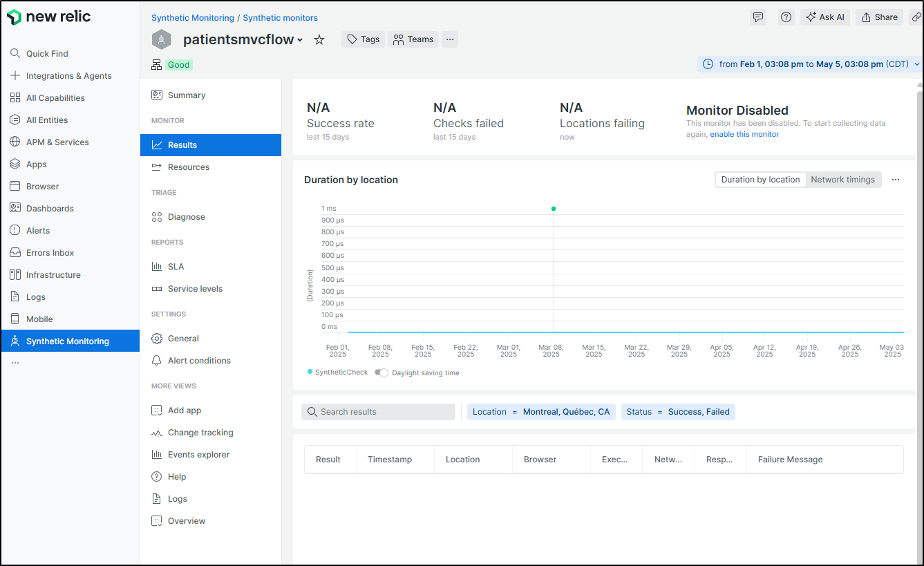Click the monitor hexagon entity icon
This screenshot has height=566, width=924.
(x=161, y=39)
